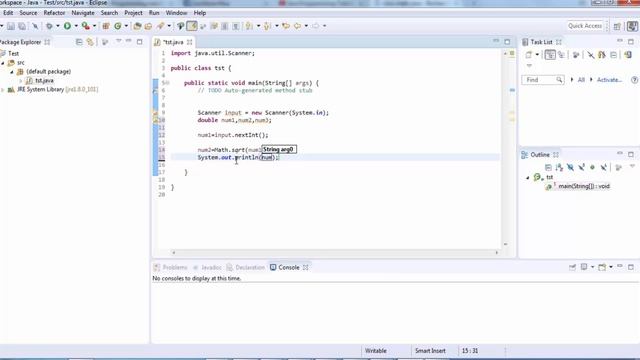Toggle Hide Non-Public Members green dot

tap(592, 167)
